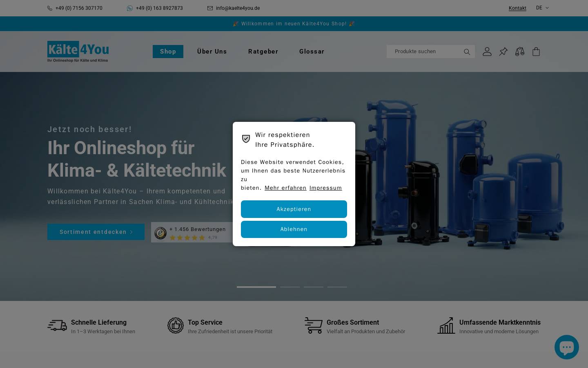Click WhatsApp number +49 (0) 163 8927873
Image resolution: width=588 pixels, height=368 pixels.
[x=159, y=8]
